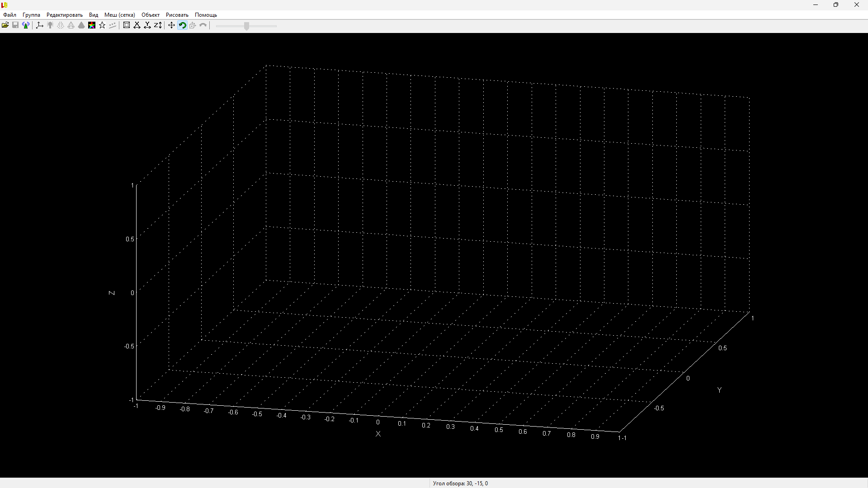Click the dotted bounding box icon
This screenshot has width=868, height=488.
pyautogui.click(x=127, y=25)
